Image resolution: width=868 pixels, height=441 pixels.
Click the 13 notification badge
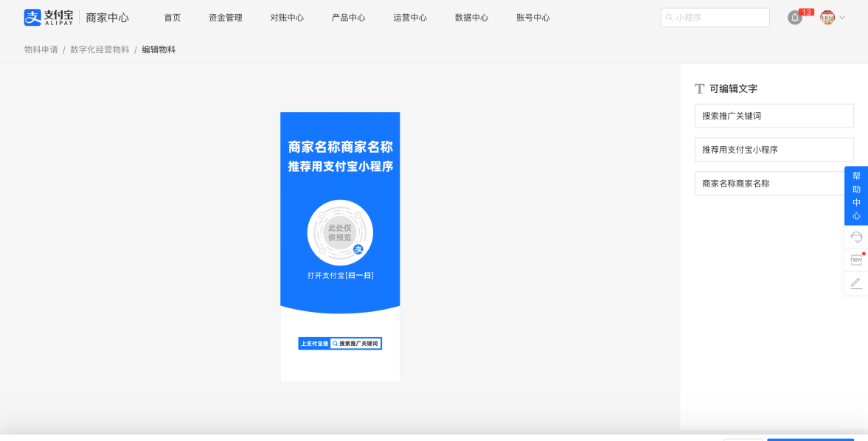tap(807, 13)
